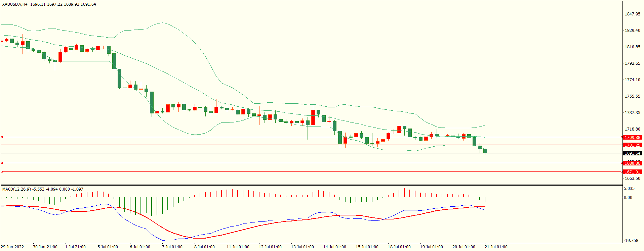This screenshot has height=251, width=644.
Task: Click the 6 Jul 01:00 time label
Action: click(x=140, y=247)
